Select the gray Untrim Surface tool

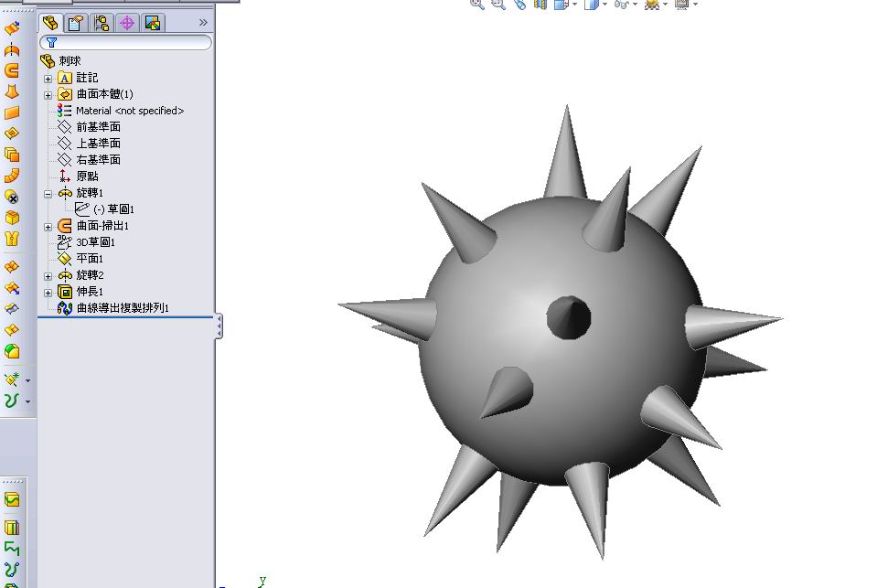[12, 309]
